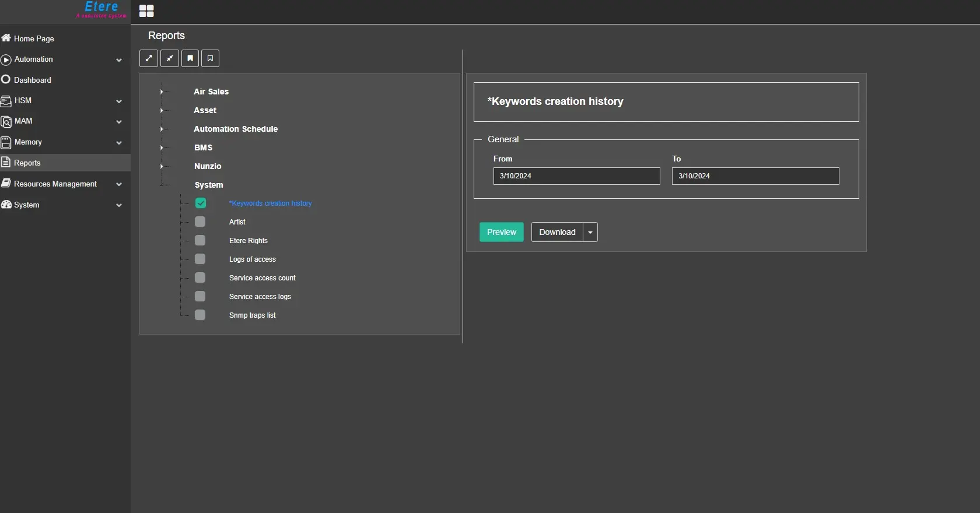This screenshot has width=980, height=513.
Task: Check the Artist report checkbox
Action: click(x=200, y=222)
